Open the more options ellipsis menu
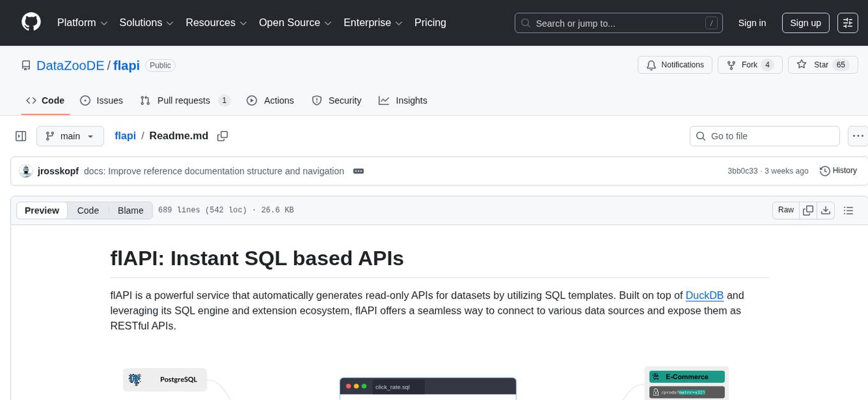Viewport: 868px width, 400px height. click(x=858, y=136)
